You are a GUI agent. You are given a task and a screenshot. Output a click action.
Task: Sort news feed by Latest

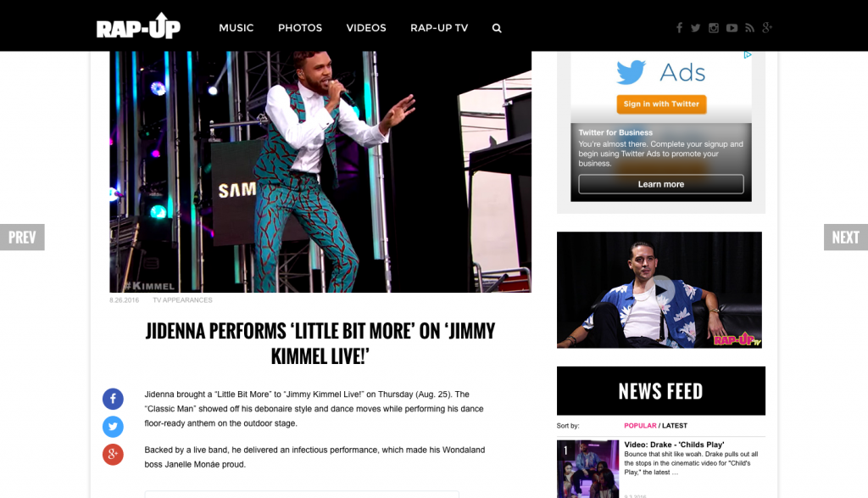pos(675,426)
